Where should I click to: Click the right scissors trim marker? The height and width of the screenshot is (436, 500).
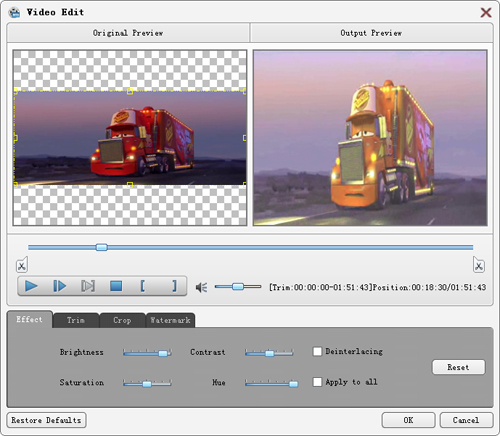click(479, 265)
